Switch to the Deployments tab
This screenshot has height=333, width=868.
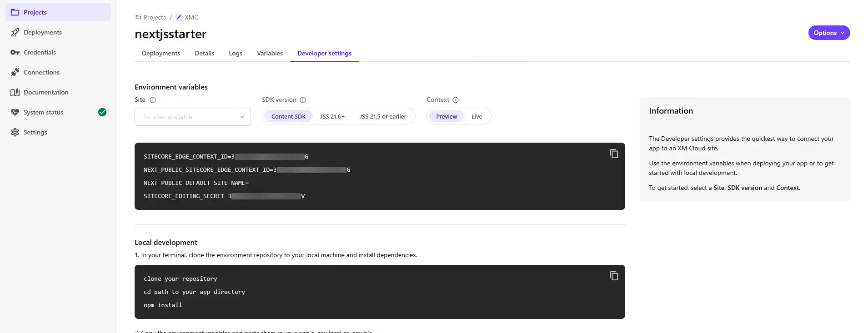(161, 53)
